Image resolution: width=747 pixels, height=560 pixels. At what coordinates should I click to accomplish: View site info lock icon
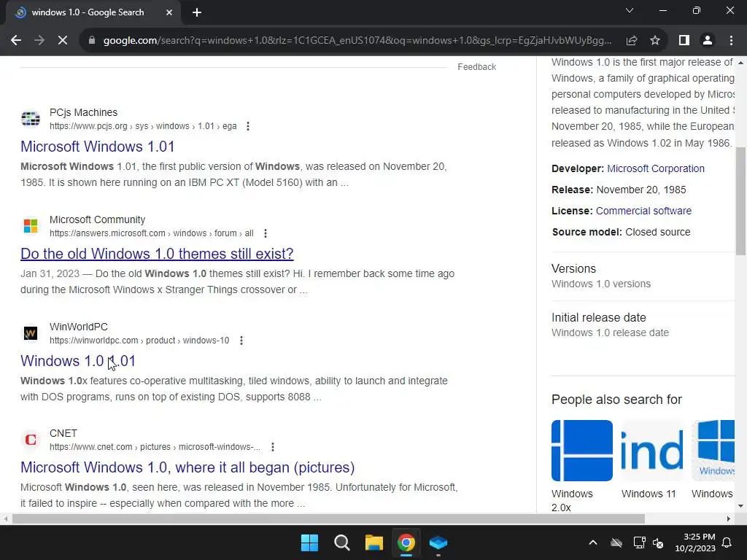pyautogui.click(x=92, y=41)
